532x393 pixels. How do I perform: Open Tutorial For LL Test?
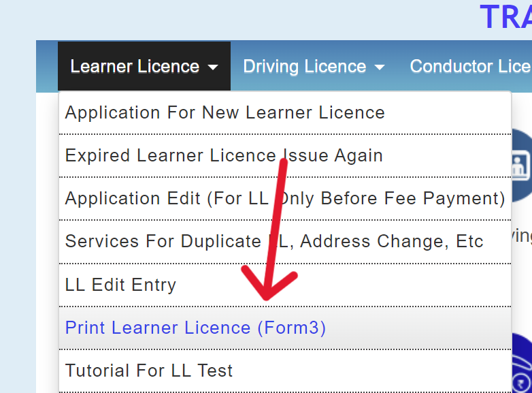(x=285, y=371)
